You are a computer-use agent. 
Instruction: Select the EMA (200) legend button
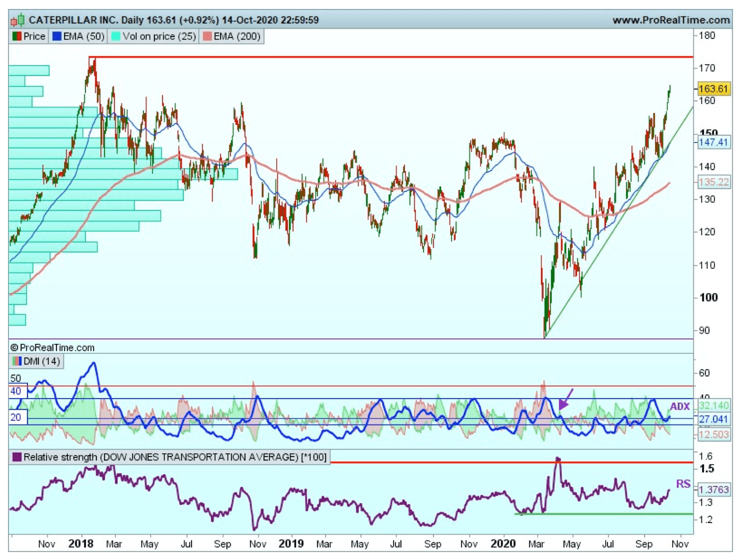click(231, 36)
